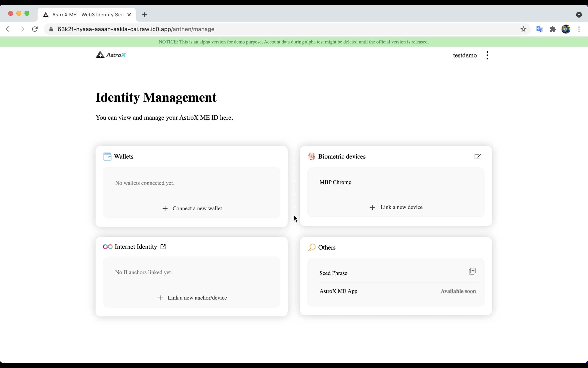Edit the Biometric devices list
588x368 pixels.
point(478,156)
